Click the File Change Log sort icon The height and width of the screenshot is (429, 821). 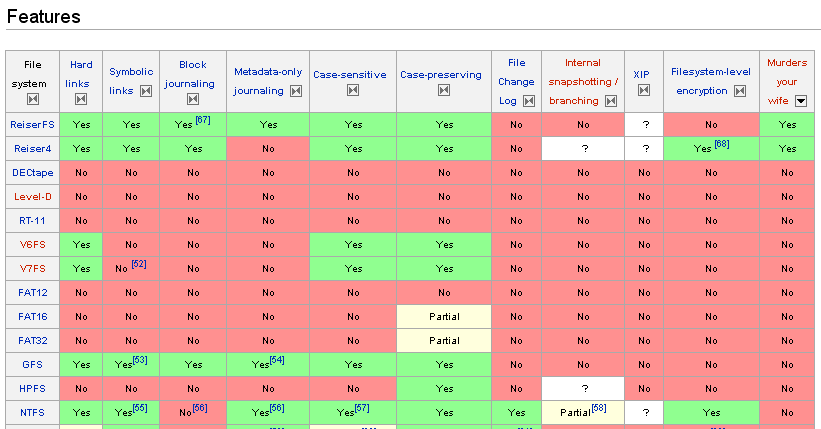[x=529, y=101]
